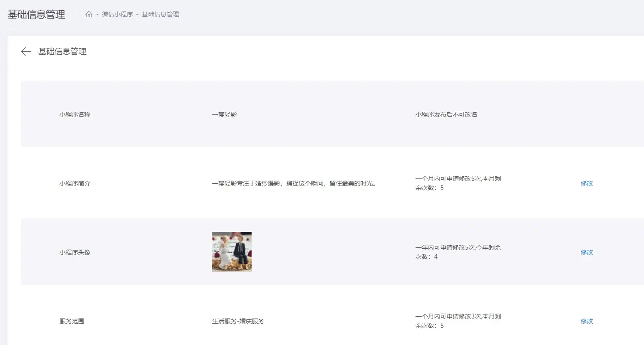Click the 小程序简介 row label
Viewport: 644px width, 345px height.
[x=75, y=183]
